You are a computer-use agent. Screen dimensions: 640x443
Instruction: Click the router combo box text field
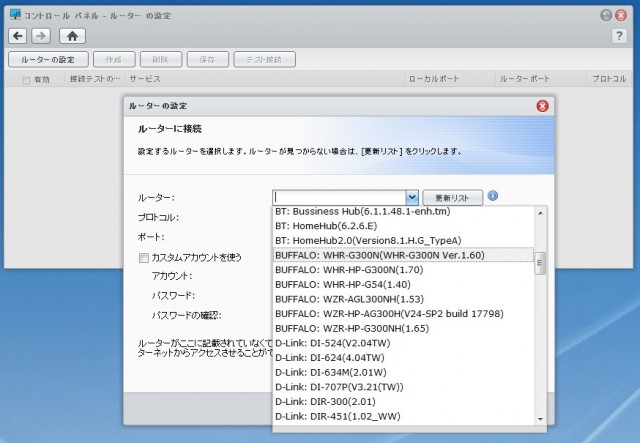coord(339,198)
